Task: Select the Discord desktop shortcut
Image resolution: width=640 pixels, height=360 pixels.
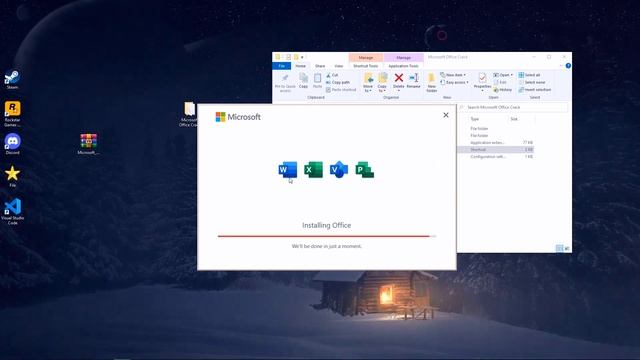Action: [x=12, y=144]
